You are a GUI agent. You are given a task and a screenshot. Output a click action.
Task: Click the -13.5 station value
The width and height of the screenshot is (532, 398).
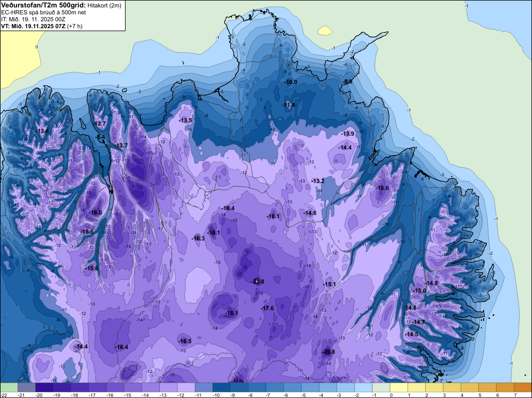pyautogui.click(x=186, y=120)
